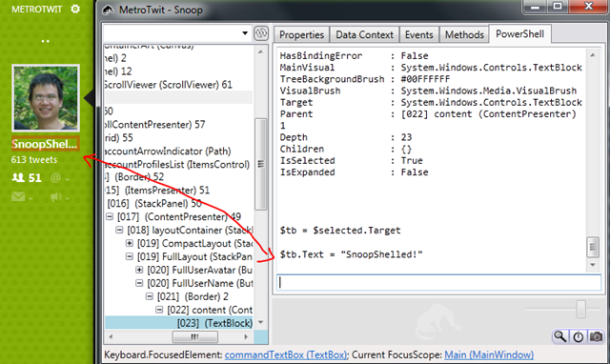
Task: Click the user avatar photo in MetroTwit
Action: click(46, 98)
